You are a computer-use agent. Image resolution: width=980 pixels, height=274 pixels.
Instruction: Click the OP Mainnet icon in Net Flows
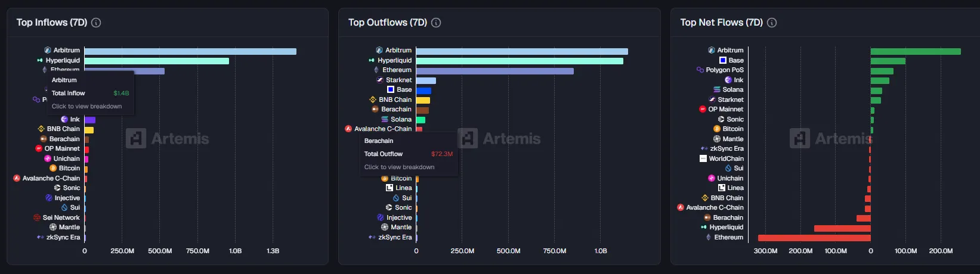(703, 109)
